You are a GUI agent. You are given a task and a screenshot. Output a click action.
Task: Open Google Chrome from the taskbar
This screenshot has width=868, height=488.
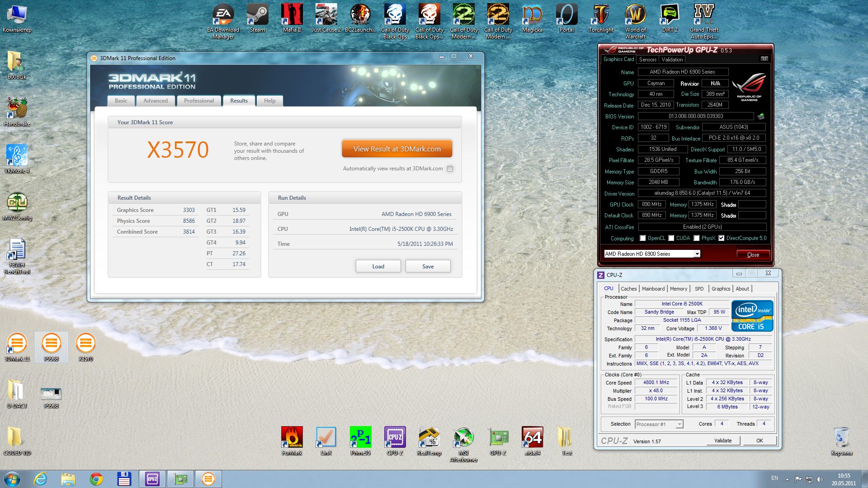click(x=96, y=479)
